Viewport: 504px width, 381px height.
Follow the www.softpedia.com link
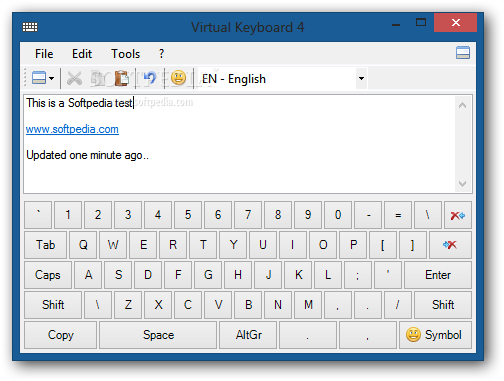click(x=72, y=129)
